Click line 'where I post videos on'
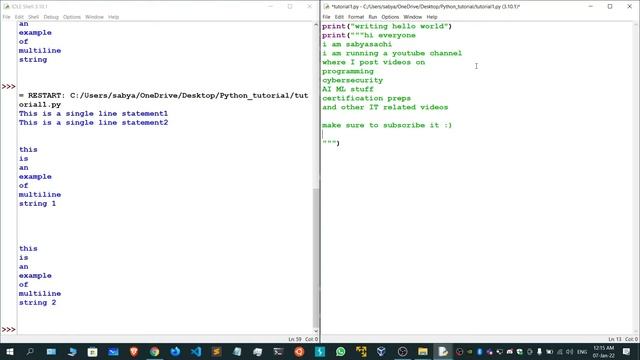 pos(374,62)
